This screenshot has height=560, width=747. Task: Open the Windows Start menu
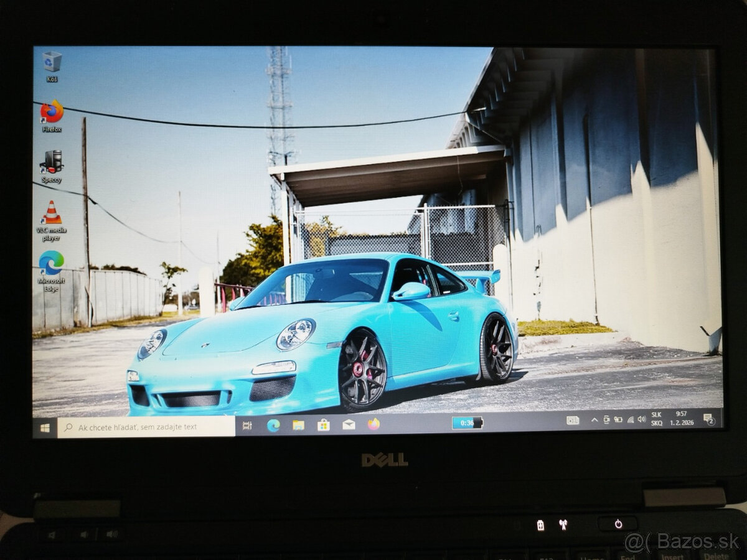click(x=45, y=427)
